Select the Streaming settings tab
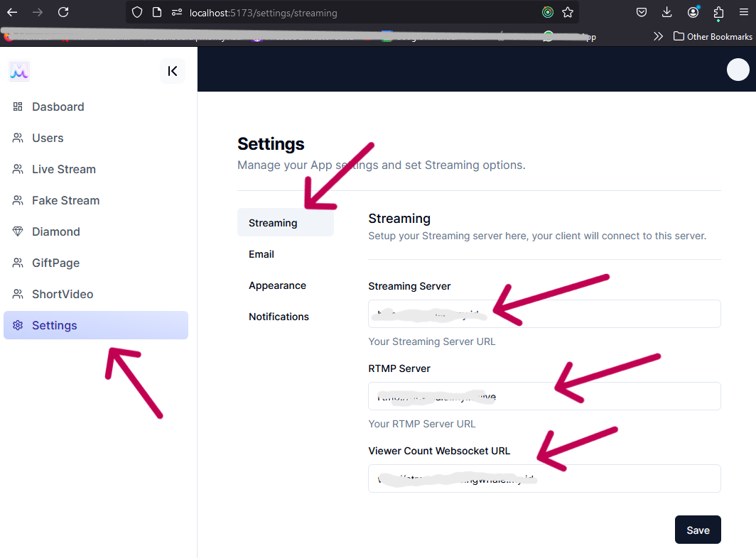This screenshot has height=558, width=756. 273,223
